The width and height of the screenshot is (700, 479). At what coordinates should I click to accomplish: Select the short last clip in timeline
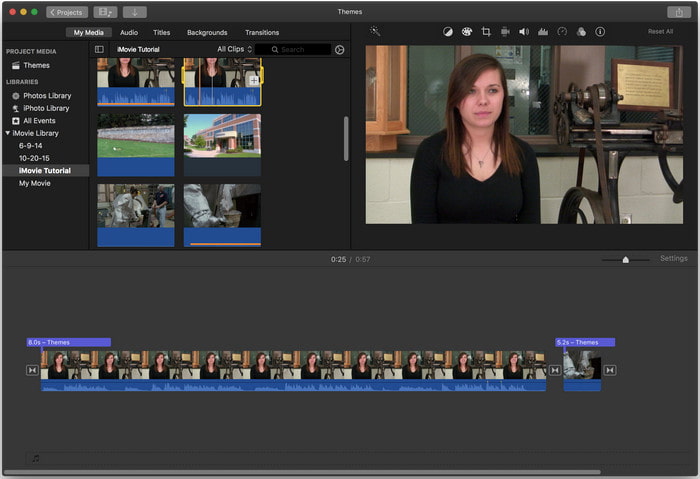(582, 371)
